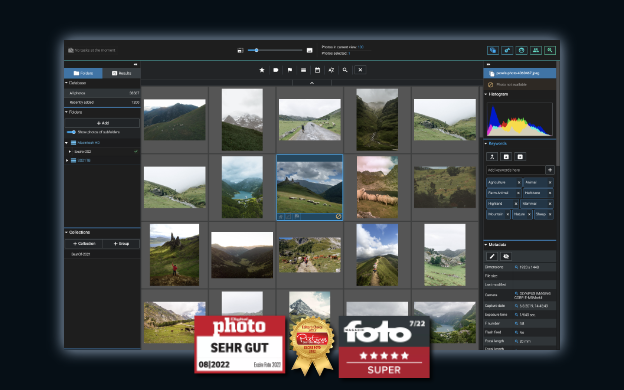Collapse the left panel with arrow icon
Image resolution: width=624 pixels, height=390 pixels.
pos(135,64)
